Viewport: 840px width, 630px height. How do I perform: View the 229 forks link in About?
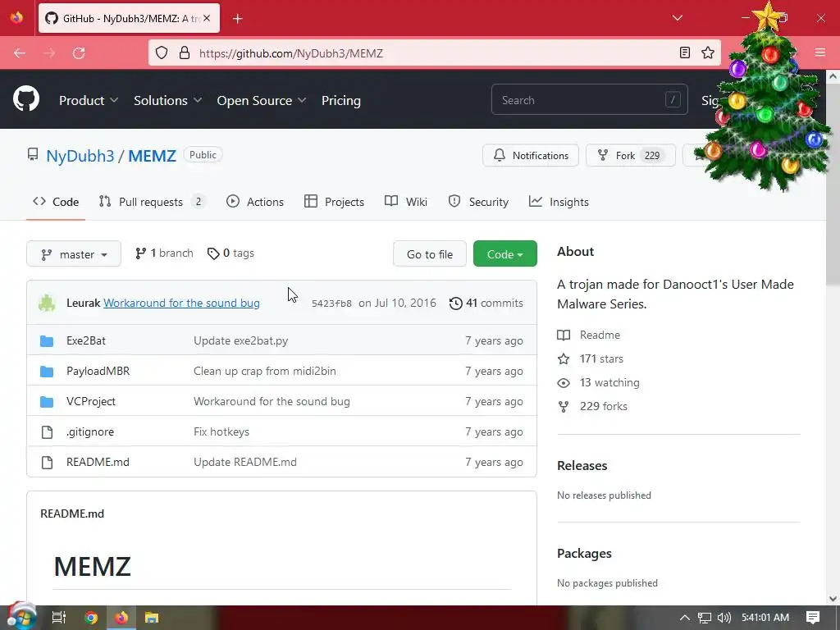point(592,406)
